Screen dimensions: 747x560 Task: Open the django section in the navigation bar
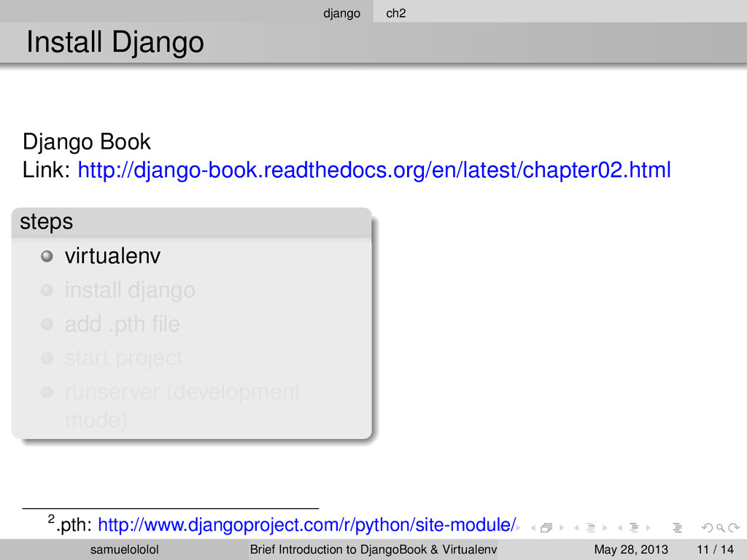341,13
